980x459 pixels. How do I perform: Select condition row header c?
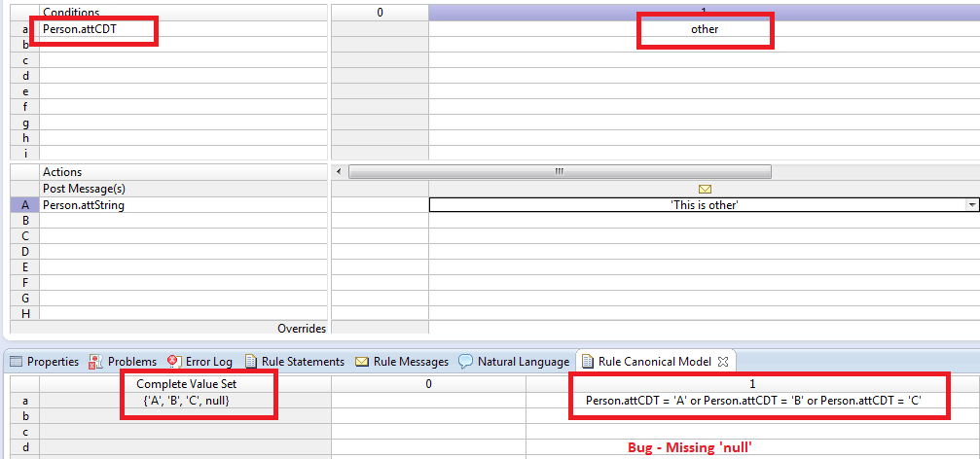click(x=25, y=60)
